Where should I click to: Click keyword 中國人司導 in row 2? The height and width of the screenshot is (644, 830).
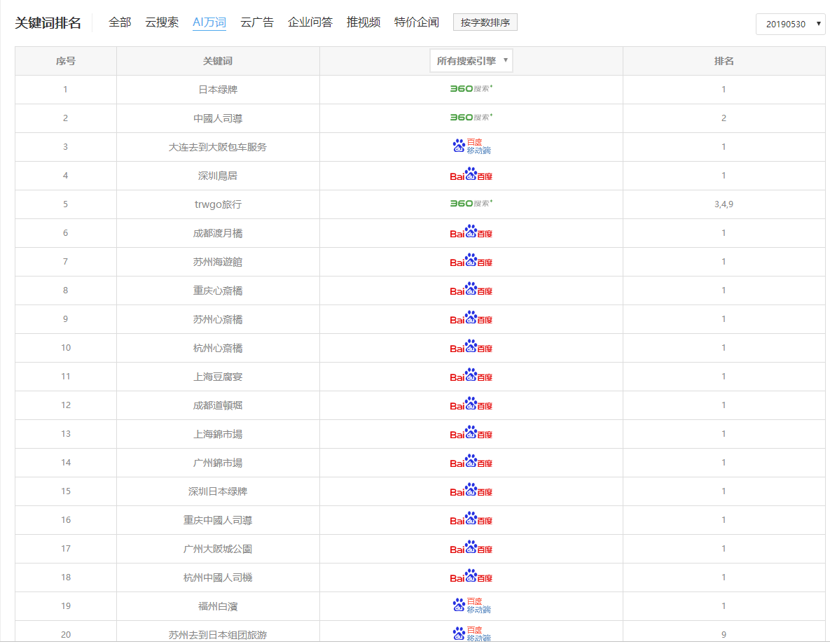click(x=218, y=118)
